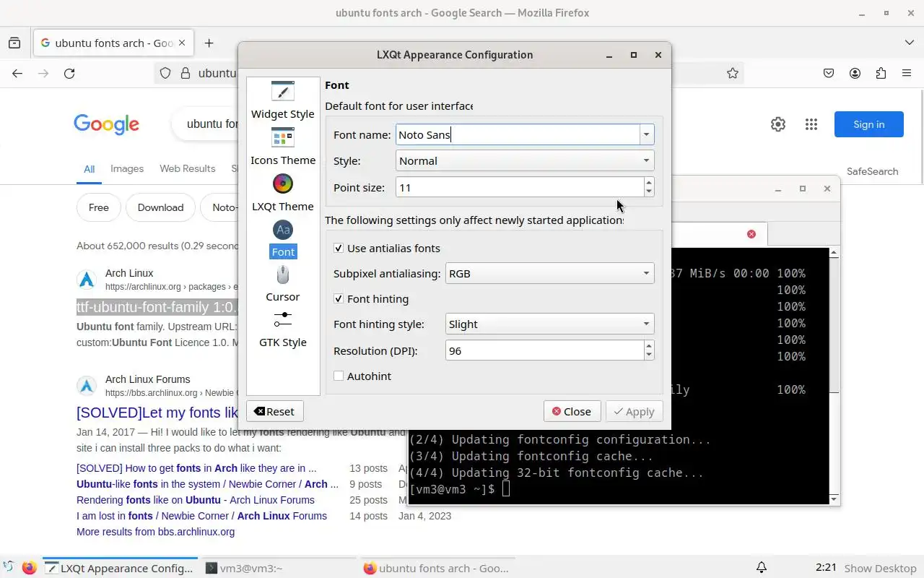This screenshot has height=578, width=924.
Task: Open the Widget Style section
Action: pyautogui.click(x=283, y=100)
